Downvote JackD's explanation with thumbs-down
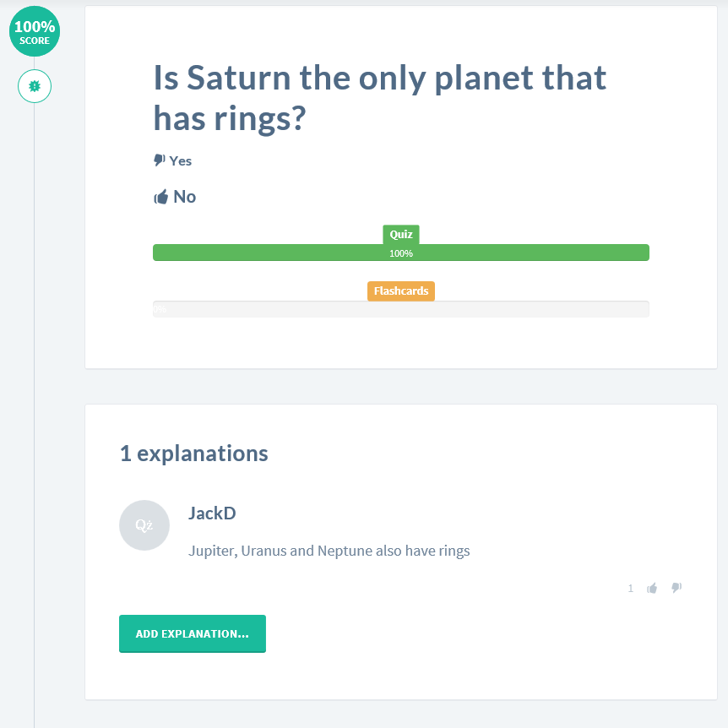The height and width of the screenshot is (728, 728). pyautogui.click(x=676, y=589)
